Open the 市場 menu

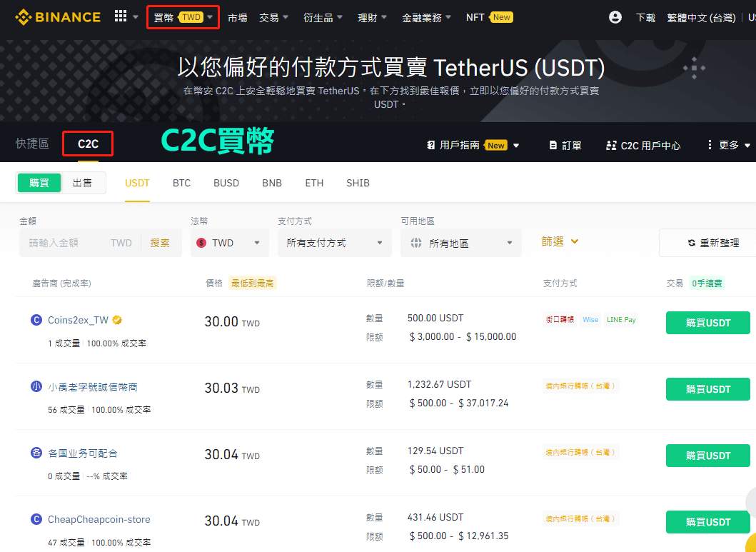(237, 16)
